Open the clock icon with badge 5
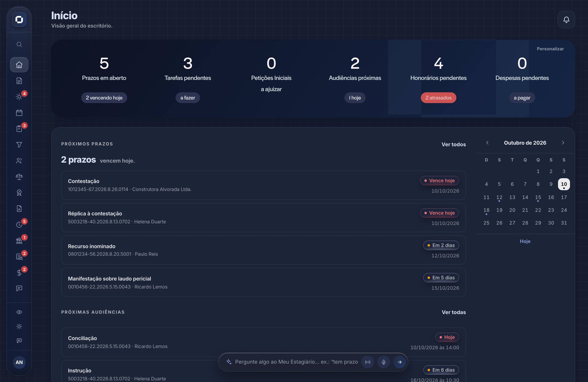 coord(19,225)
